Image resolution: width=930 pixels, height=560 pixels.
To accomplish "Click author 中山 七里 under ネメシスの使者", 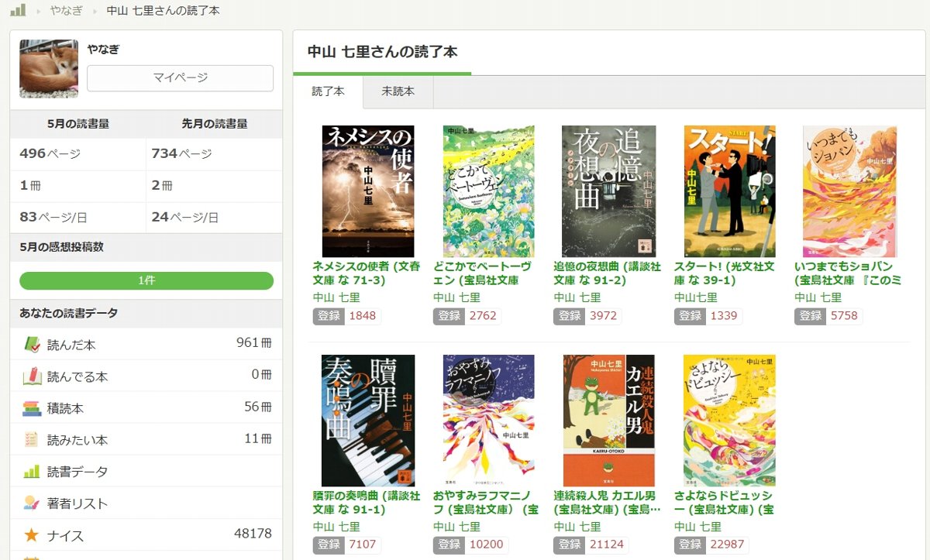I will click(x=336, y=297).
